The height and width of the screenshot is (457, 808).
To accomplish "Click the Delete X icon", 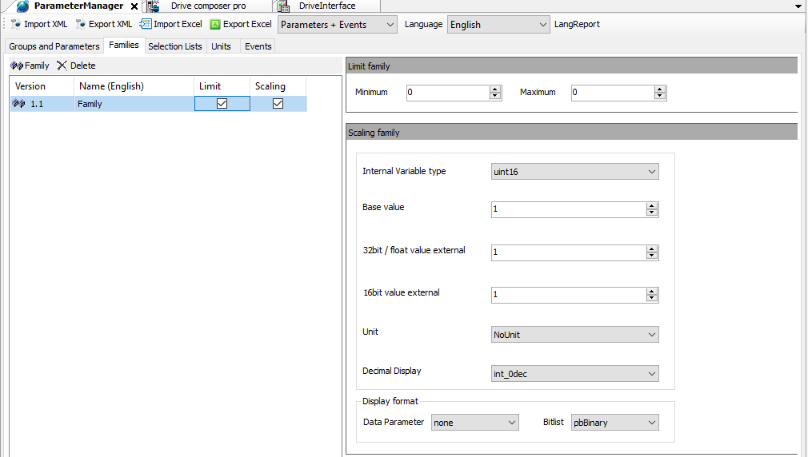I will [x=62, y=65].
